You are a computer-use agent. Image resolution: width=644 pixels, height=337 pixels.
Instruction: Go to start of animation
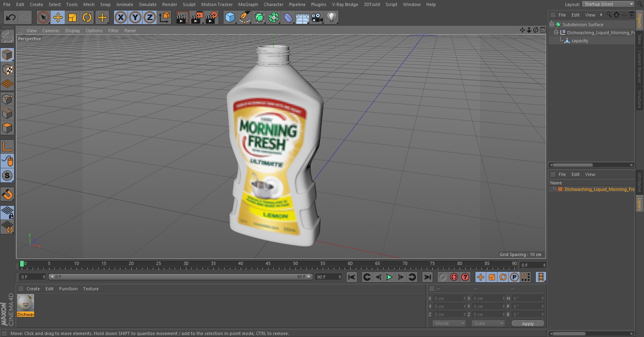tap(352, 277)
